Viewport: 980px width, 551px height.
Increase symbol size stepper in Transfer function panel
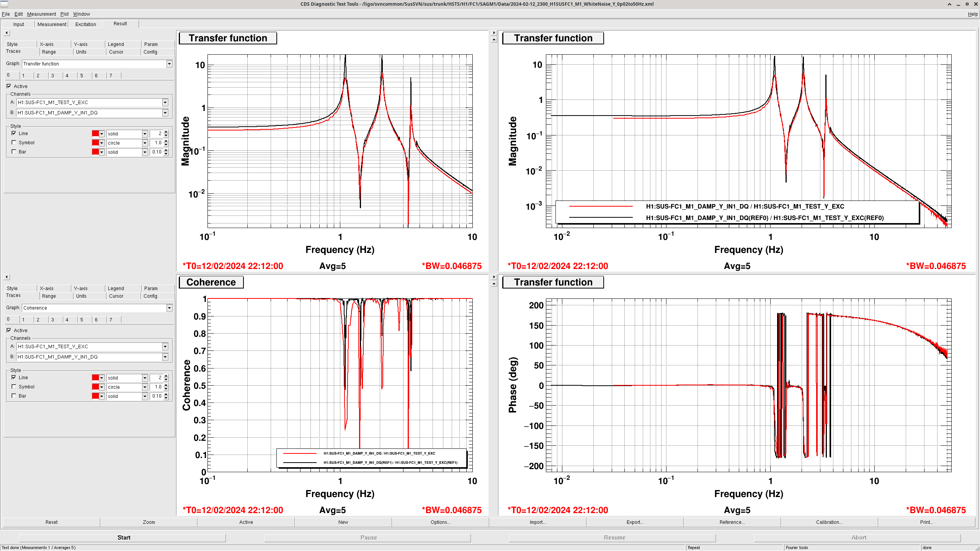[166, 141]
